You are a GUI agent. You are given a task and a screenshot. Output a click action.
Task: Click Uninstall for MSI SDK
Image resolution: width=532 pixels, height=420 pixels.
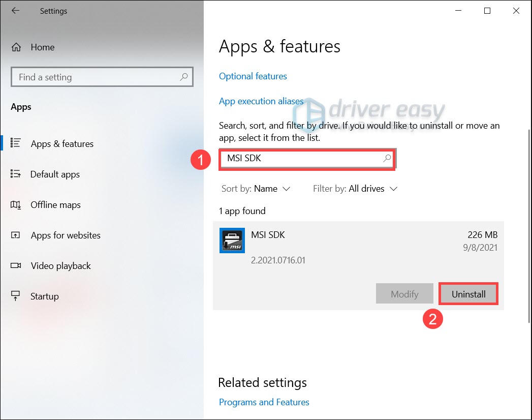click(468, 294)
